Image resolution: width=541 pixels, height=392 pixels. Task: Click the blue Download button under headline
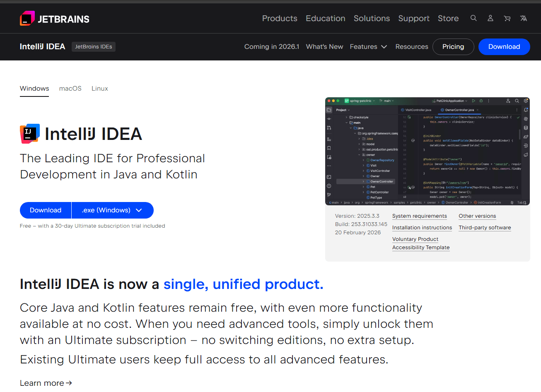[x=46, y=210]
